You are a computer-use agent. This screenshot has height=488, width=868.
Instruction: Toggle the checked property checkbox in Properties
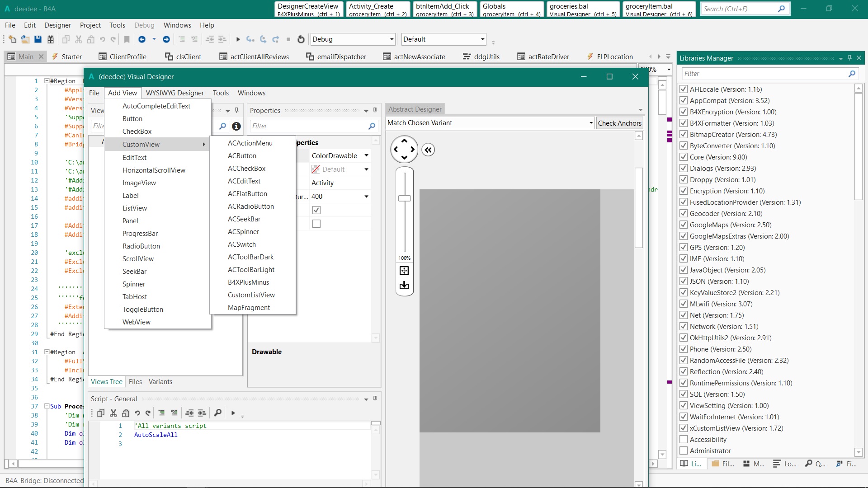tap(316, 210)
